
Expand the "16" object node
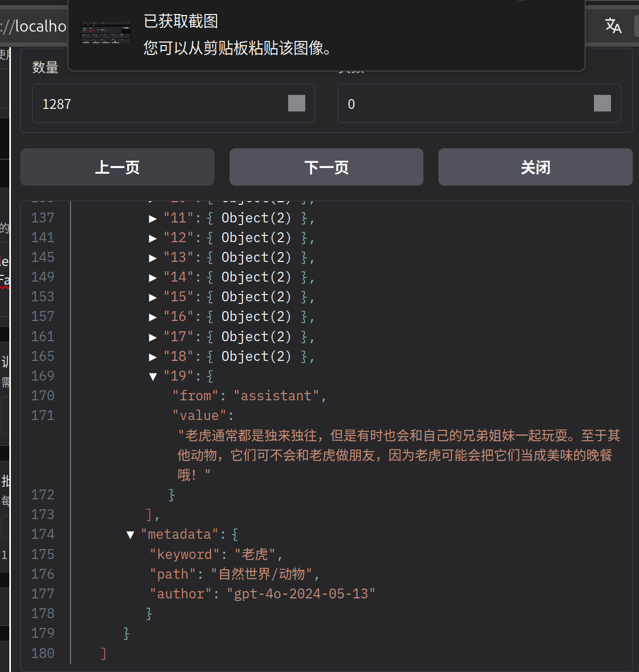(x=153, y=317)
